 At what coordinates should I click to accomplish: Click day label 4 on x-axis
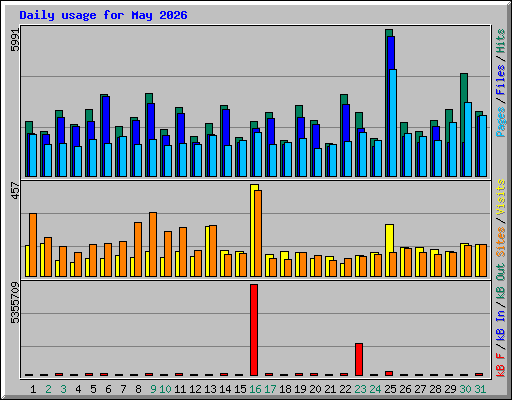78,389
